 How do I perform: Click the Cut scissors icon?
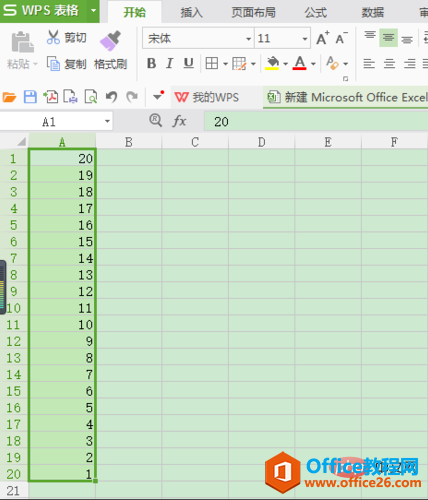[53, 37]
